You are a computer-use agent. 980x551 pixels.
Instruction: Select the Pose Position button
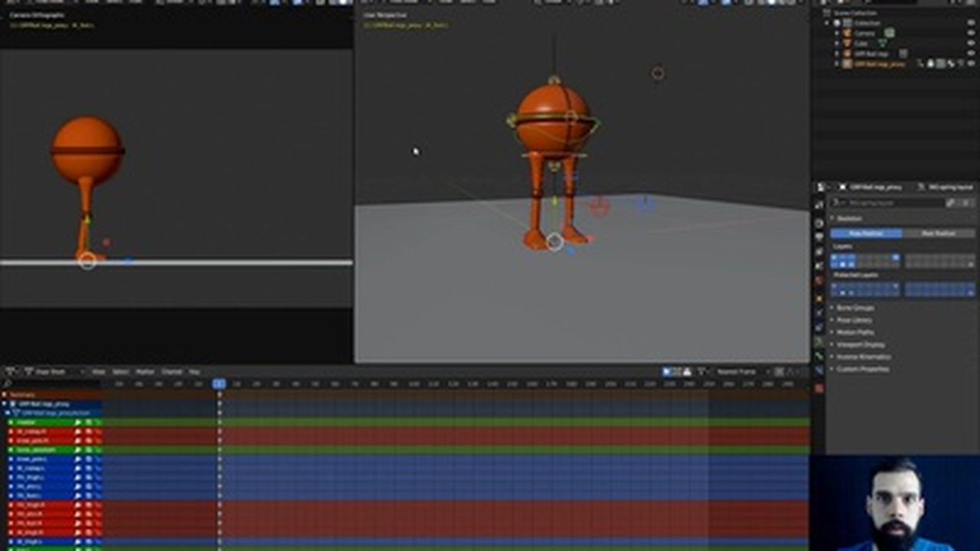pyautogui.click(x=866, y=233)
